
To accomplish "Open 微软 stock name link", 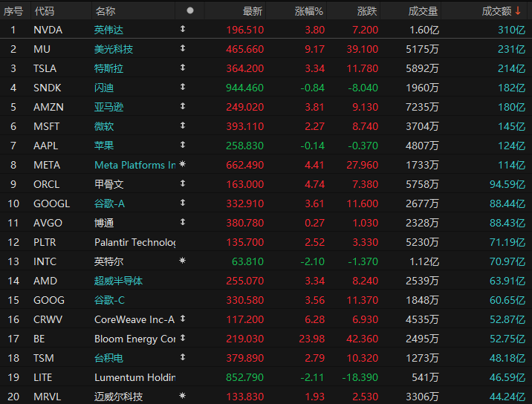I will click(x=104, y=126).
